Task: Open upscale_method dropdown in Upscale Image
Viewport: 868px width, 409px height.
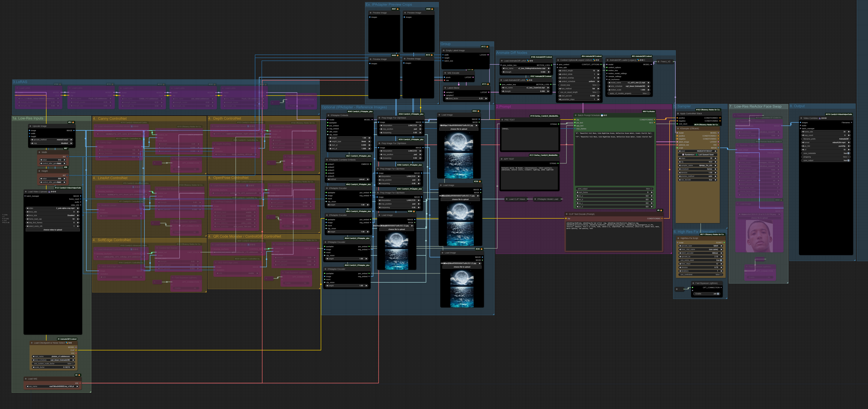Action: [52, 140]
